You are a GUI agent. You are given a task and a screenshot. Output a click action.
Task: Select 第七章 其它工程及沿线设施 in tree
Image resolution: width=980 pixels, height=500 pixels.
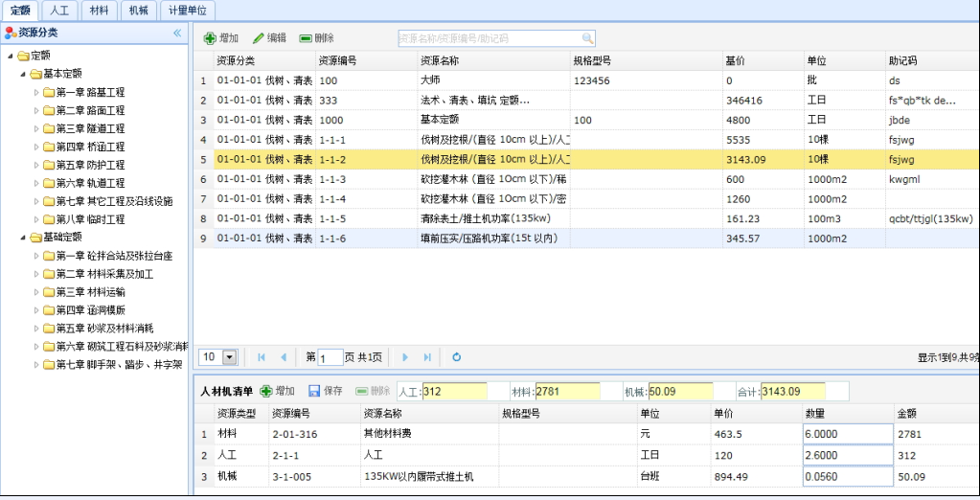pos(114,201)
